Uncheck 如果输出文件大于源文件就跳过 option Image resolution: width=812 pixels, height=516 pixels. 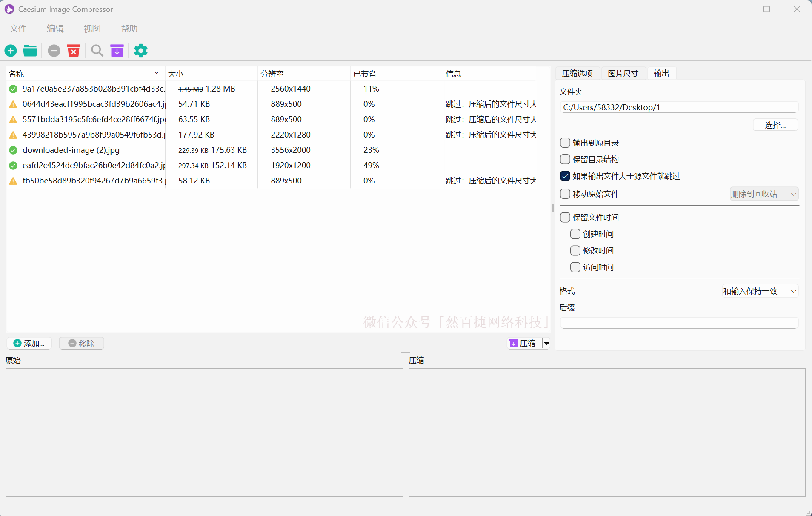point(565,176)
